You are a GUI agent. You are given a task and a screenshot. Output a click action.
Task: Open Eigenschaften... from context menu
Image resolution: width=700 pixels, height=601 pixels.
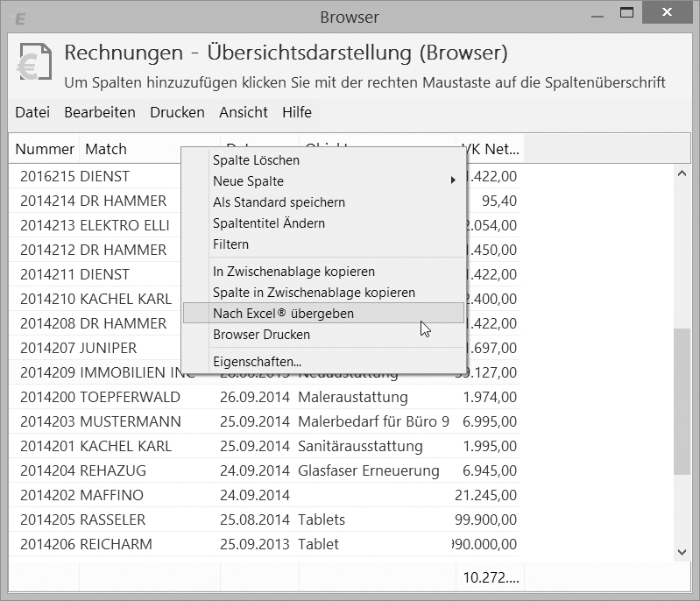[257, 362]
